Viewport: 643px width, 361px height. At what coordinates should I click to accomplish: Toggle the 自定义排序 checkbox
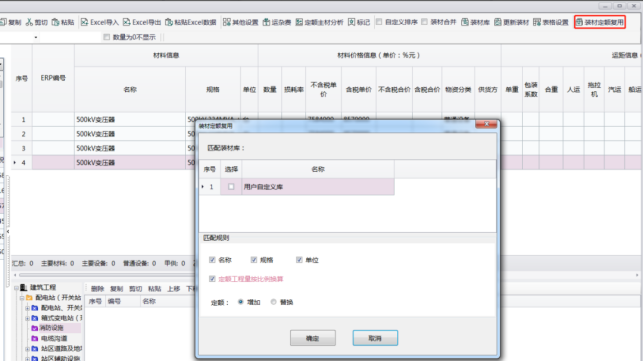[x=379, y=22]
